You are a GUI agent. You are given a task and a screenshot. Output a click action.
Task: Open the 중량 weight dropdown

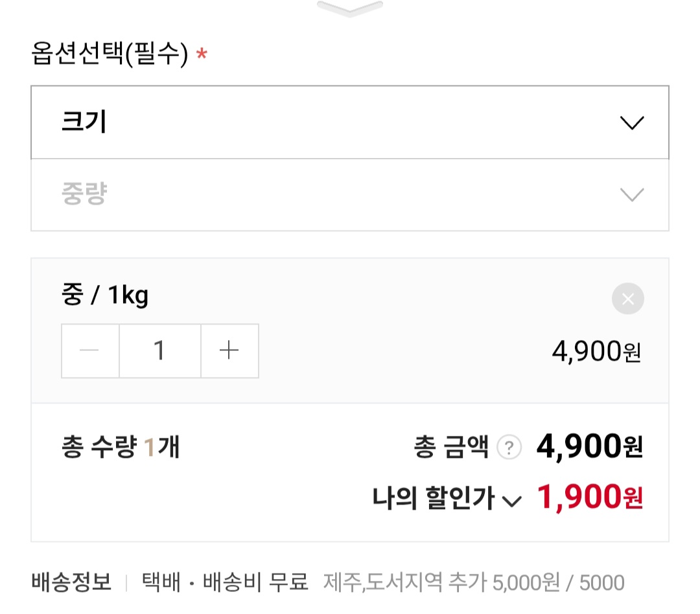(350, 194)
